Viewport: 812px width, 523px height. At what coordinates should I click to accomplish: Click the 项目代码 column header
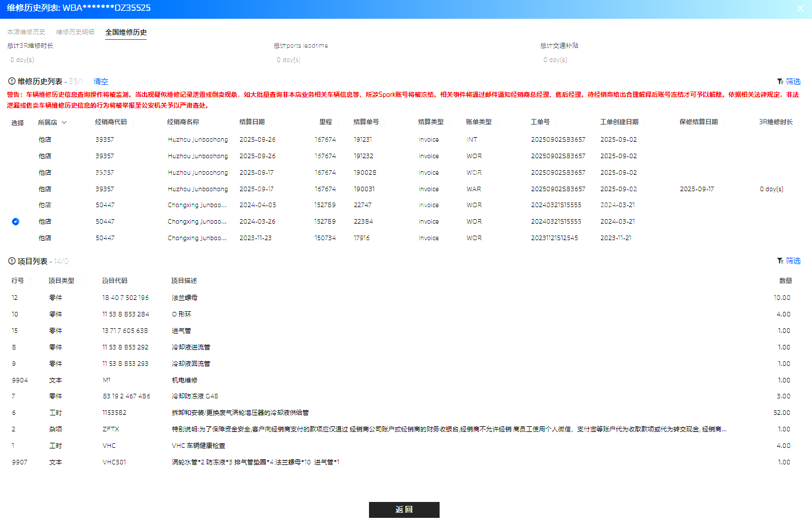[x=114, y=281]
